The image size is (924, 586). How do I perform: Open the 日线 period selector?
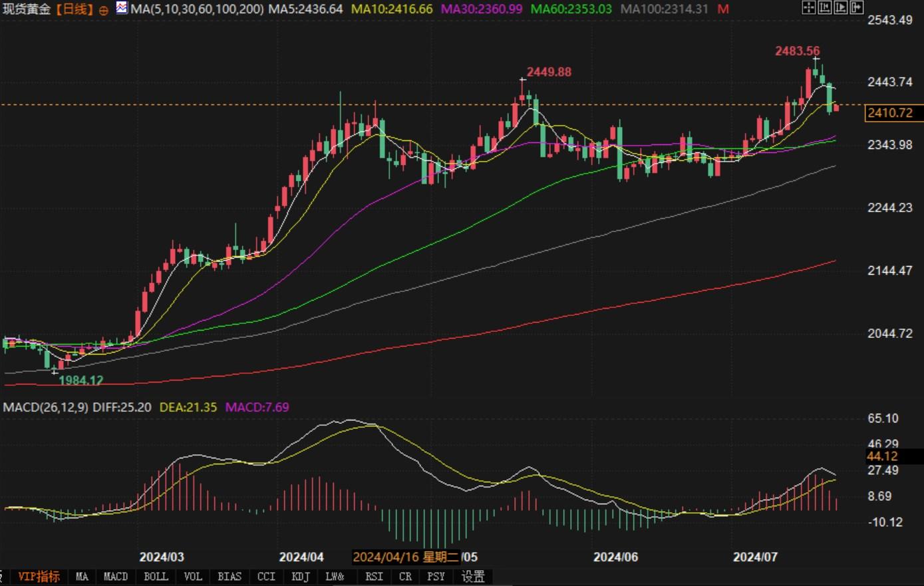[75, 9]
